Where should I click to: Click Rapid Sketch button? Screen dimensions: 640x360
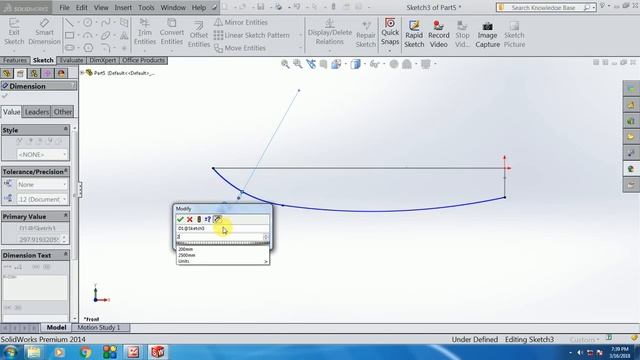coord(414,35)
